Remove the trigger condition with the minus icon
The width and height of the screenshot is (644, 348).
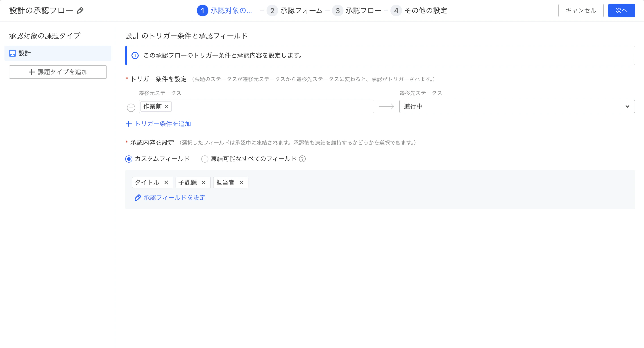coord(131,108)
